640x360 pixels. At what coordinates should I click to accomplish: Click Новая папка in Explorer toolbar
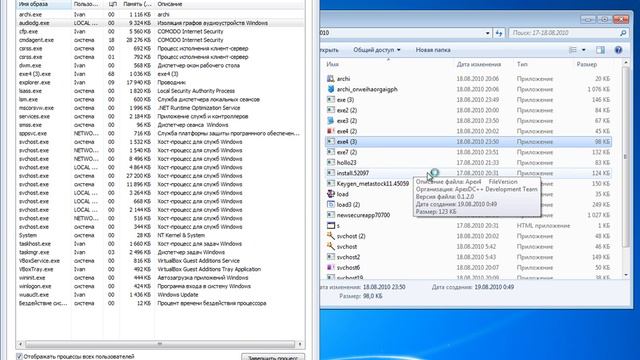433,50
